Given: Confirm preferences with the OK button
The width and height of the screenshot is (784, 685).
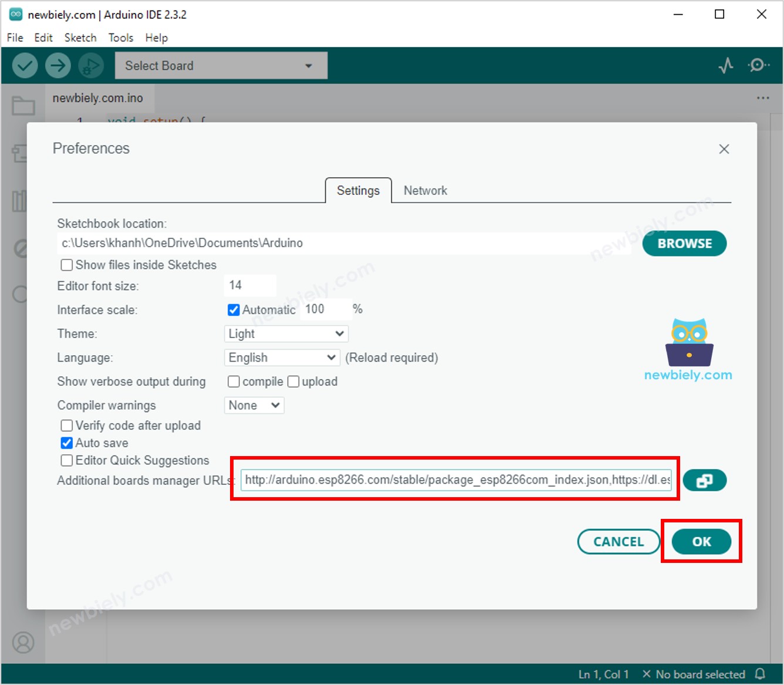Looking at the screenshot, I should pyautogui.click(x=702, y=542).
